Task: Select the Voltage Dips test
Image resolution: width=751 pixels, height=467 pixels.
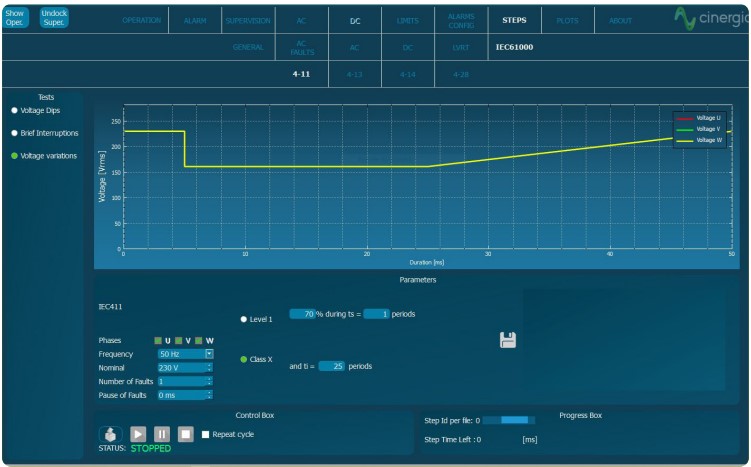Action: click(x=14, y=110)
